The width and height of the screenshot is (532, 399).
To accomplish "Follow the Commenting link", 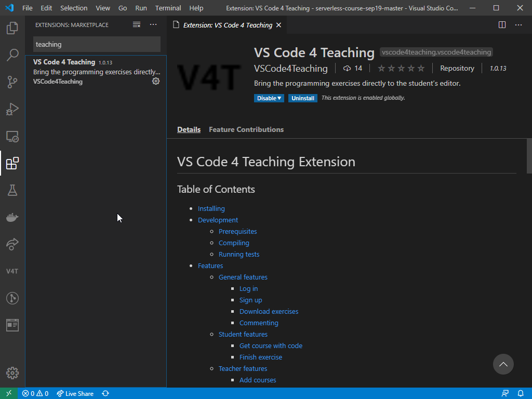I will (259, 323).
